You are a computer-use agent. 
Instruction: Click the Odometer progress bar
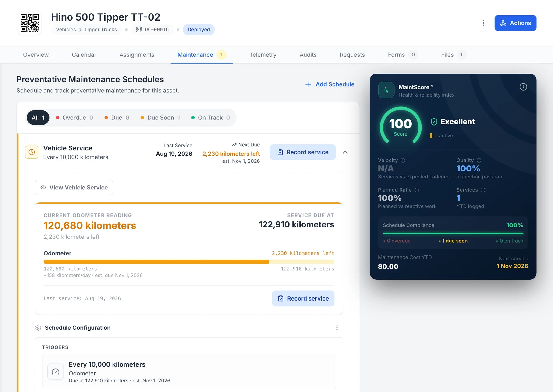tap(189, 262)
